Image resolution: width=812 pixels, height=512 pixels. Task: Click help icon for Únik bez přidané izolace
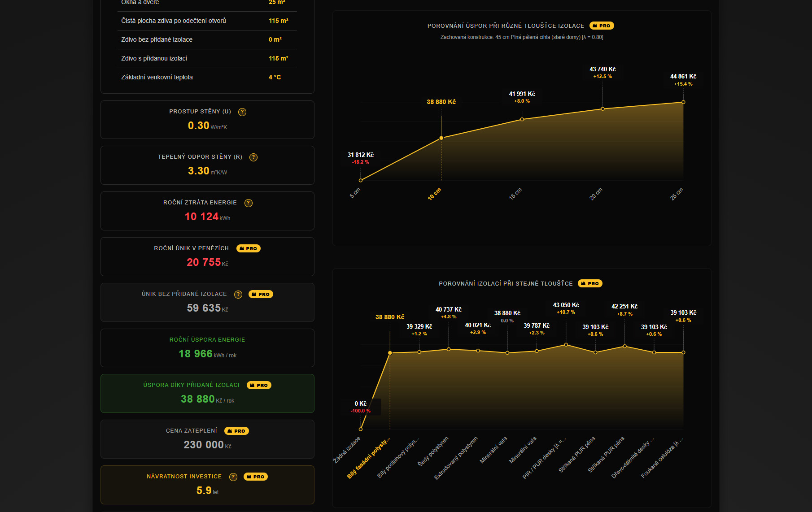click(x=238, y=295)
